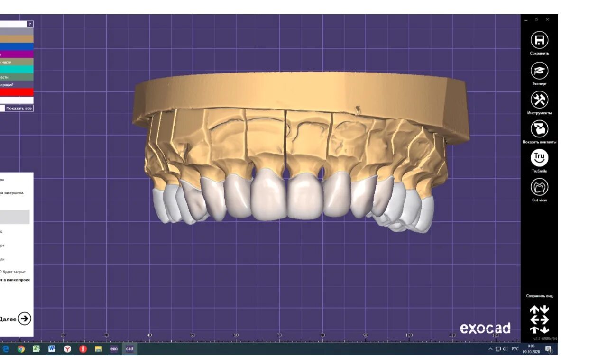
Task: Switch to the cad taskbar app
Action: point(129,349)
